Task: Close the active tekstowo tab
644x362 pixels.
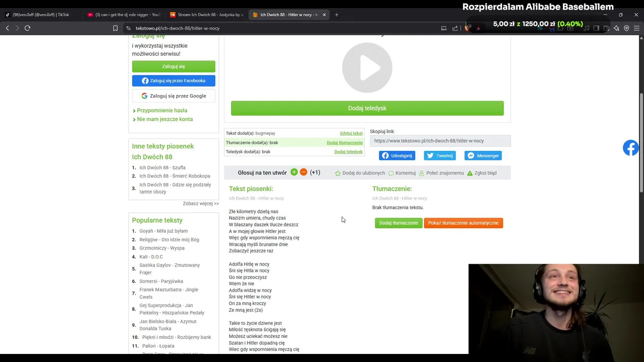Action: pos(324,15)
